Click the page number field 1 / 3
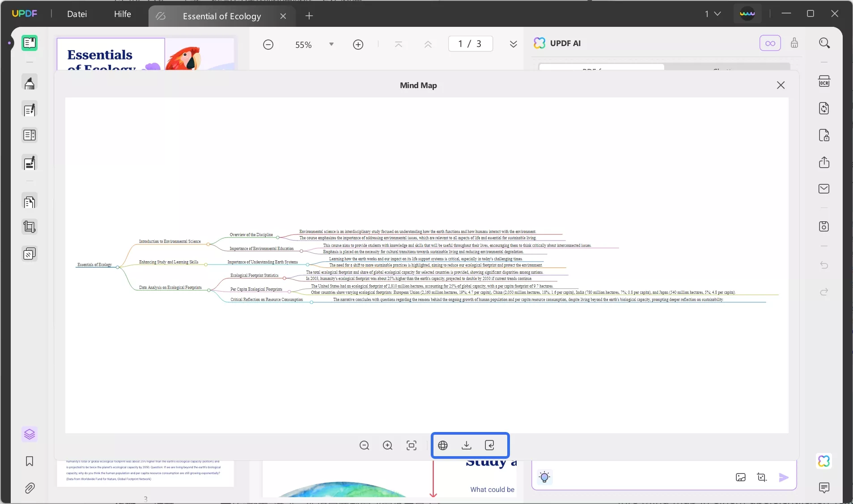Image resolution: width=853 pixels, height=504 pixels. click(x=470, y=44)
